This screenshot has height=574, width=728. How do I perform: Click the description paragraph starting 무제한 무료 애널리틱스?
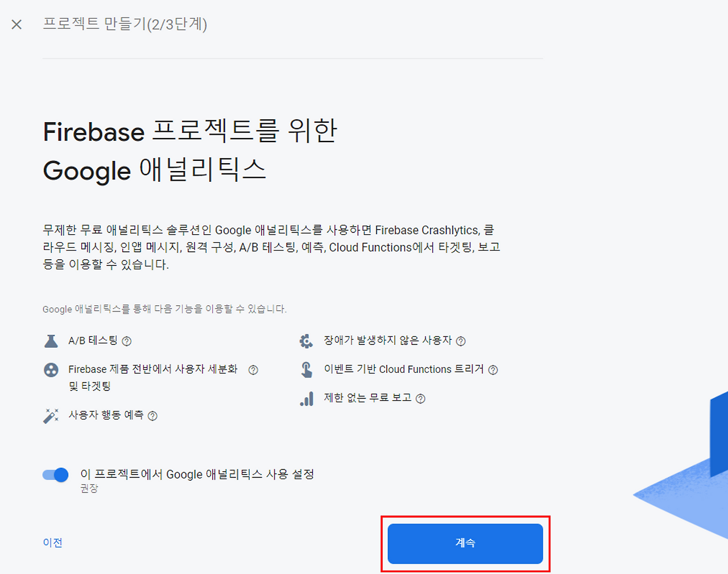click(271, 247)
